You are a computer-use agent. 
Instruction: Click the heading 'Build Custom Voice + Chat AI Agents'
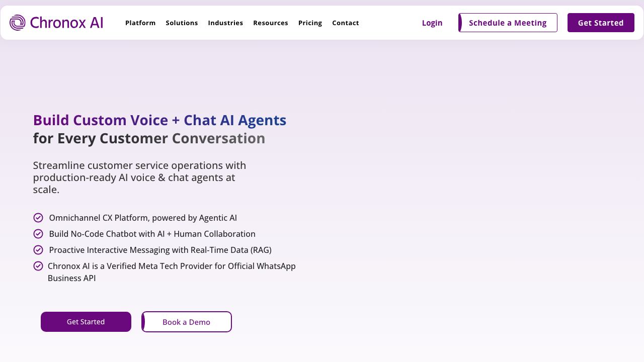point(159,120)
